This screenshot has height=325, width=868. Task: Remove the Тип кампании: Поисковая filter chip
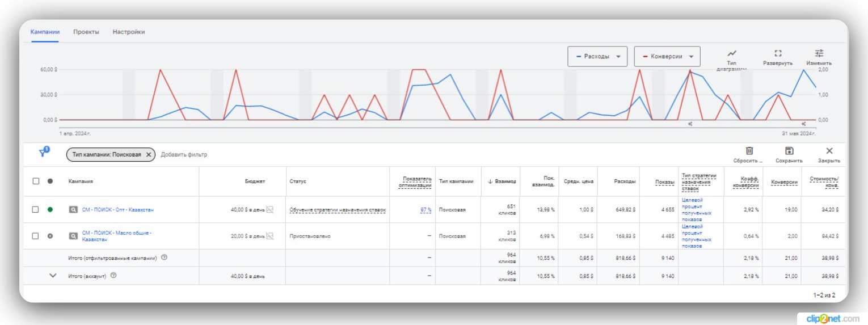pyautogui.click(x=149, y=154)
